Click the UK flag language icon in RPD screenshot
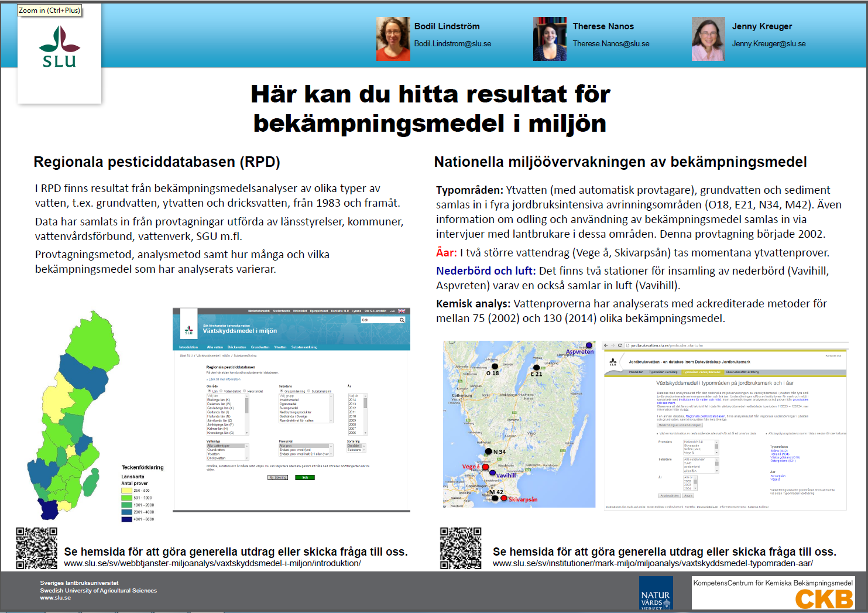 (402, 311)
